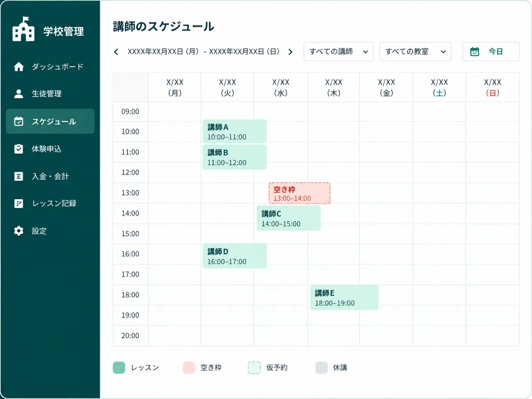
Task: Click the 09:00 time label
Action: [130, 111]
